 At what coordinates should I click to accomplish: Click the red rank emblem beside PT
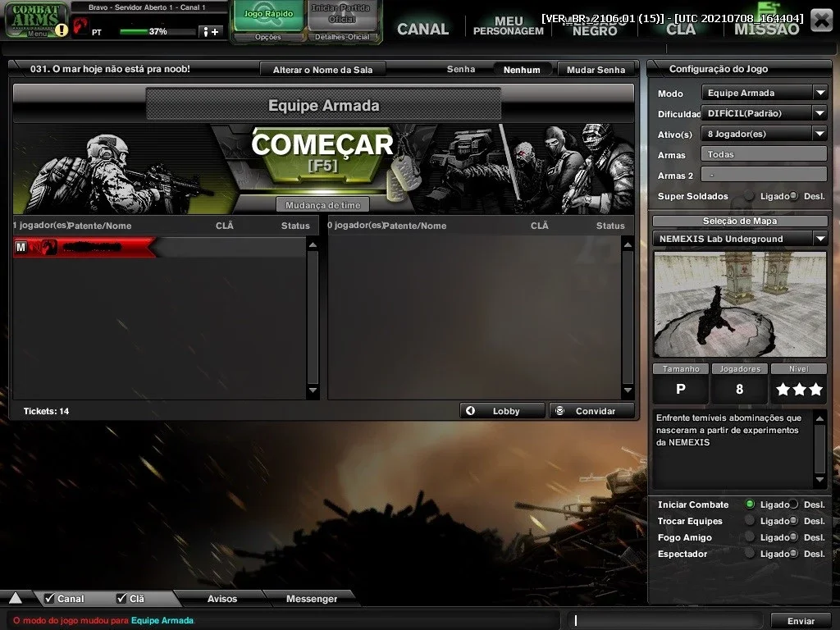coord(80,26)
